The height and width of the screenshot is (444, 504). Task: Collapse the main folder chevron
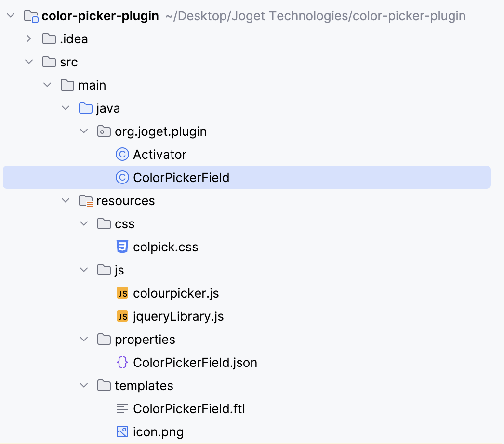point(47,85)
